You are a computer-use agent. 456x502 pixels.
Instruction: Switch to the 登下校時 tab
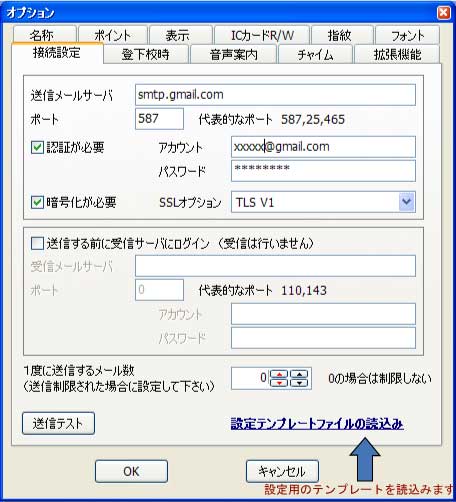click(x=146, y=54)
